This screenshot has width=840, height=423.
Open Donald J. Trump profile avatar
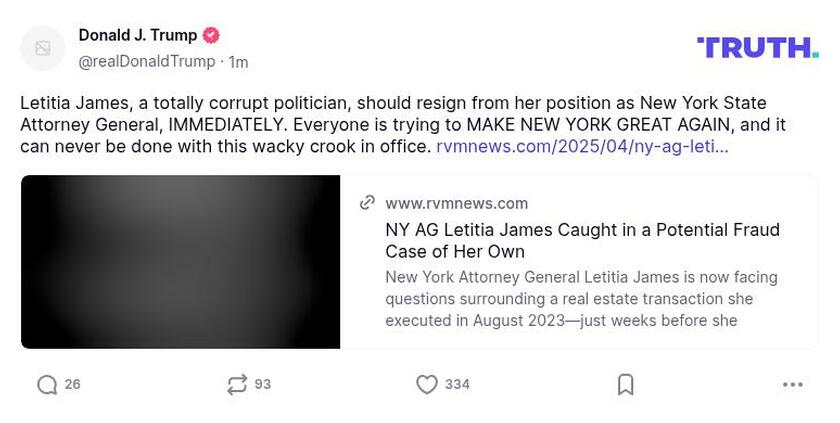(43, 48)
